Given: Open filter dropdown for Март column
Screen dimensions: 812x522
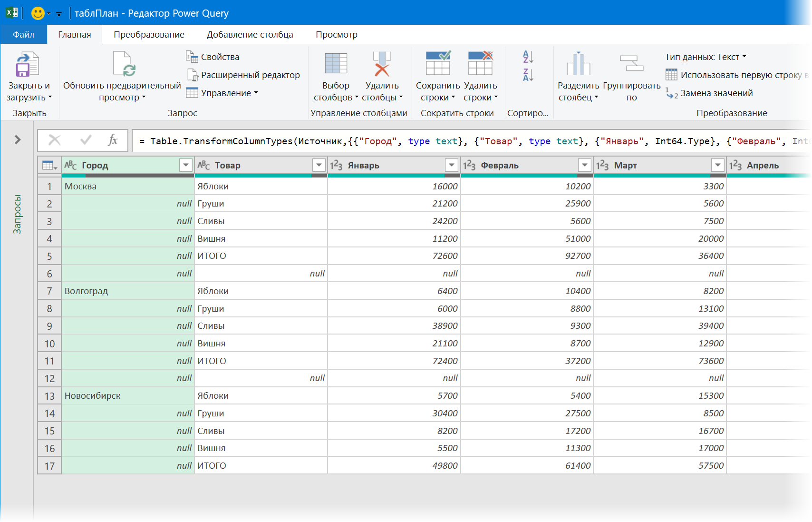Looking at the screenshot, I should [x=718, y=165].
